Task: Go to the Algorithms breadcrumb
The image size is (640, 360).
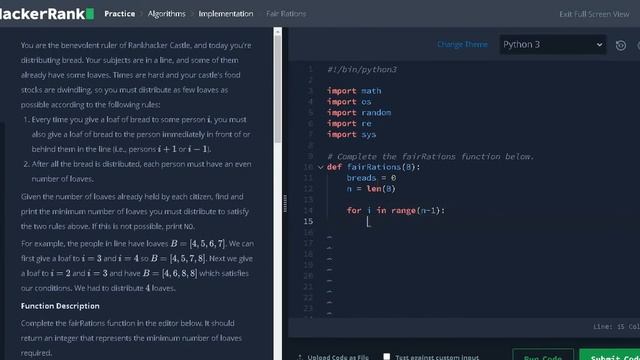Action: pos(167,14)
